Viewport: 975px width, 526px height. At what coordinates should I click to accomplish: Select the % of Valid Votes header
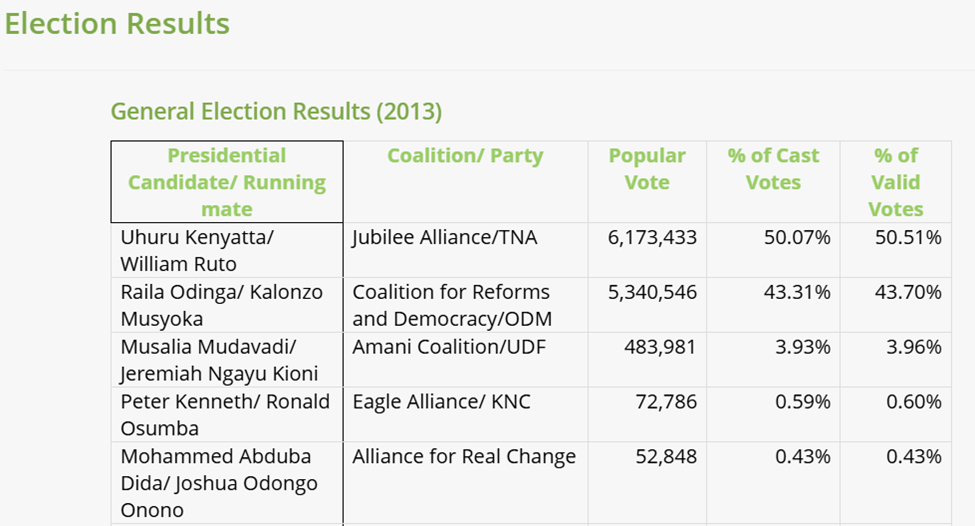point(895,182)
